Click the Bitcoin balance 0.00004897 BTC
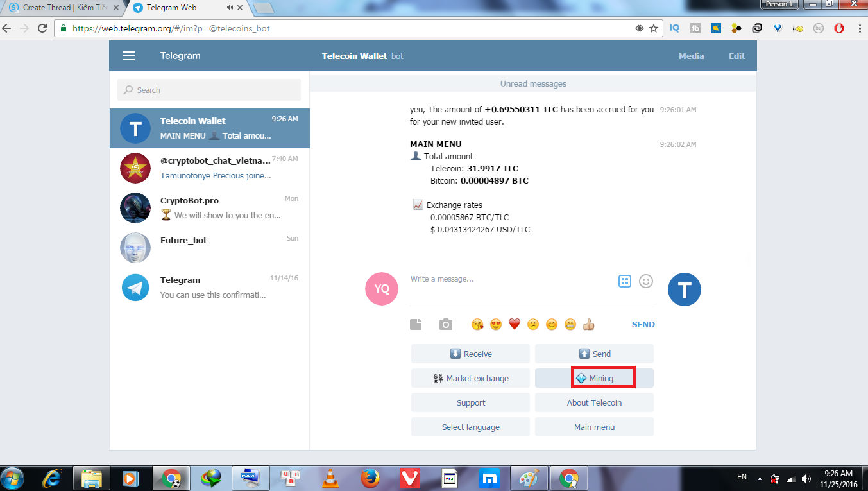The height and width of the screenshot is (491, 868). (495, 180)
